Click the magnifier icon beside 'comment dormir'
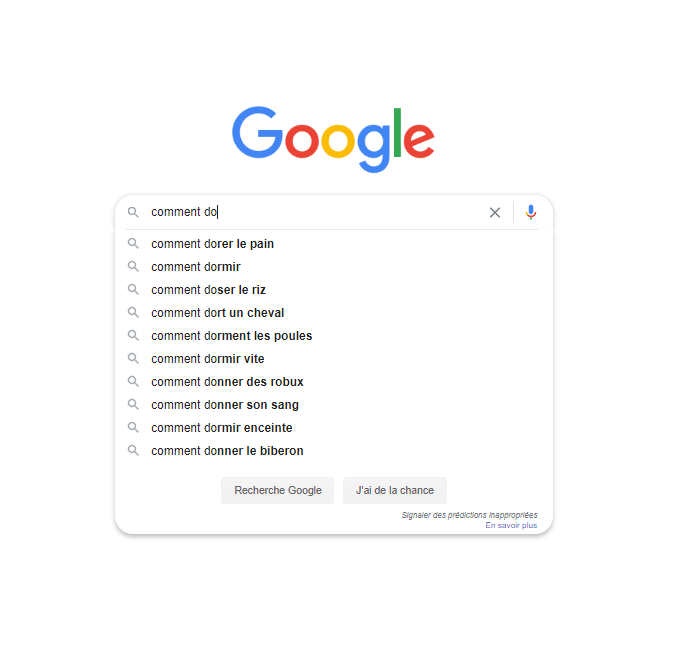 133,266
